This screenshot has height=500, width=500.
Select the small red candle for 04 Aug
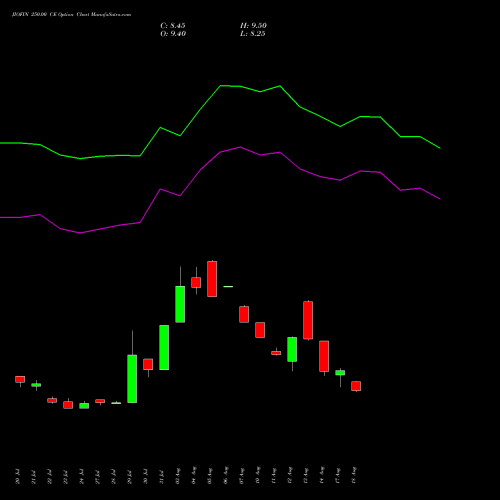(196, 282)
